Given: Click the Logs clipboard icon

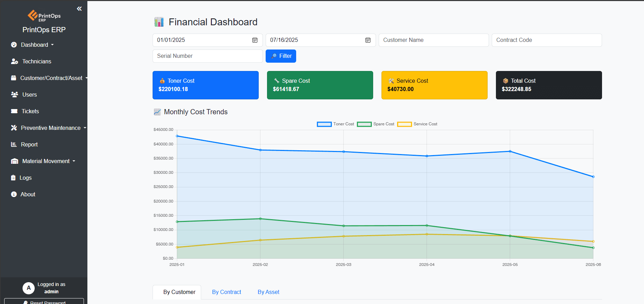Looking at the screenshot, I should 13,178.
